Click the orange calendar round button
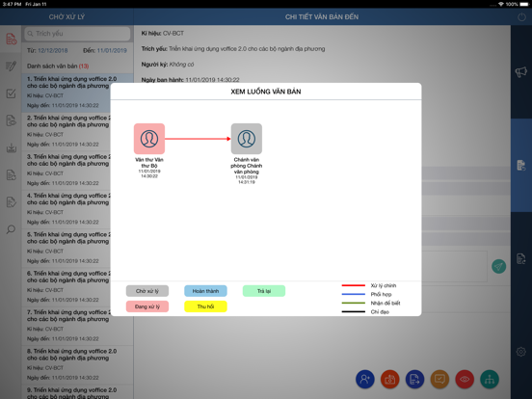This screenshot has height=399, width=532. (389, 379)
